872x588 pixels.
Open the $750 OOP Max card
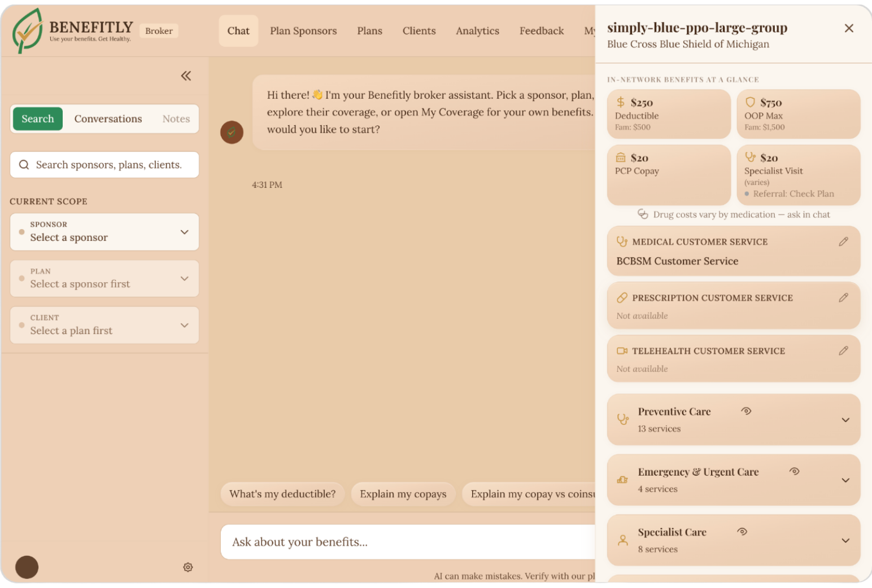(799, 114)
